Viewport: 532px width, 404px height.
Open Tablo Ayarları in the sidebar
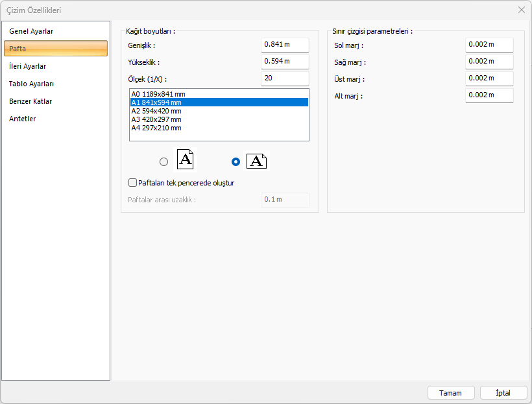pos(31,84)
